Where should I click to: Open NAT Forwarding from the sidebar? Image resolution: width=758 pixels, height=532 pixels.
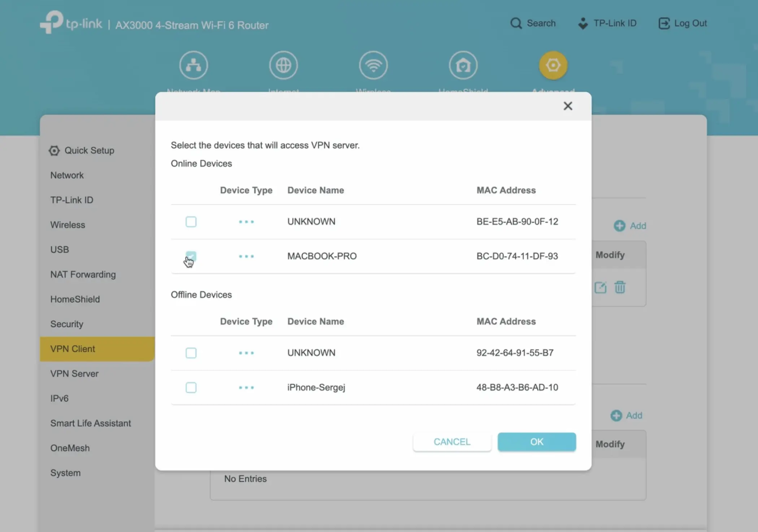pos(83,274)
